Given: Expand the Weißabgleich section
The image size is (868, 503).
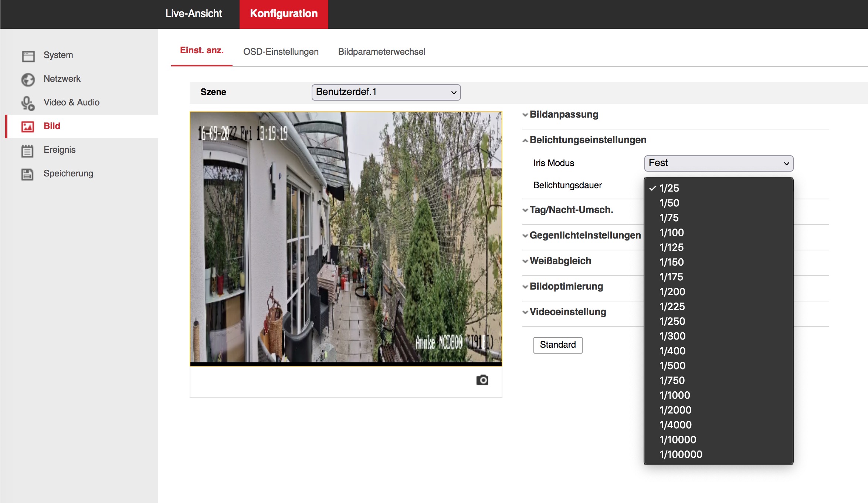Looking at the screenshot, I should (560, 261).
